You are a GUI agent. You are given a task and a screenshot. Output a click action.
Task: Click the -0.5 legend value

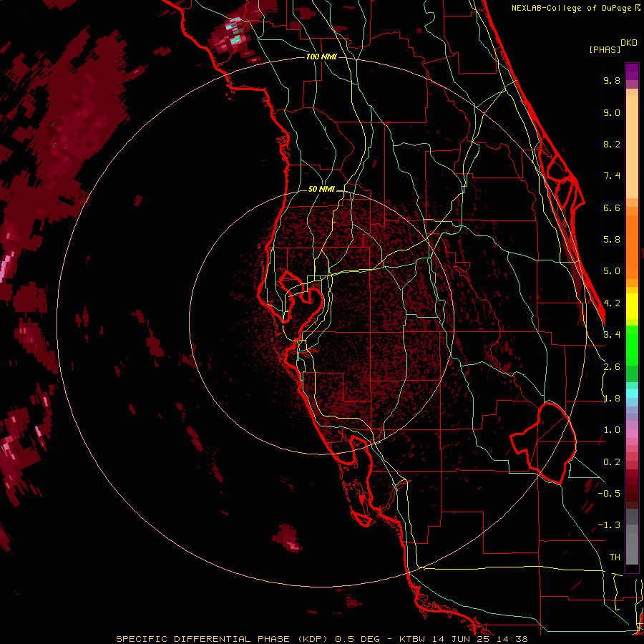tap(609, 494)
